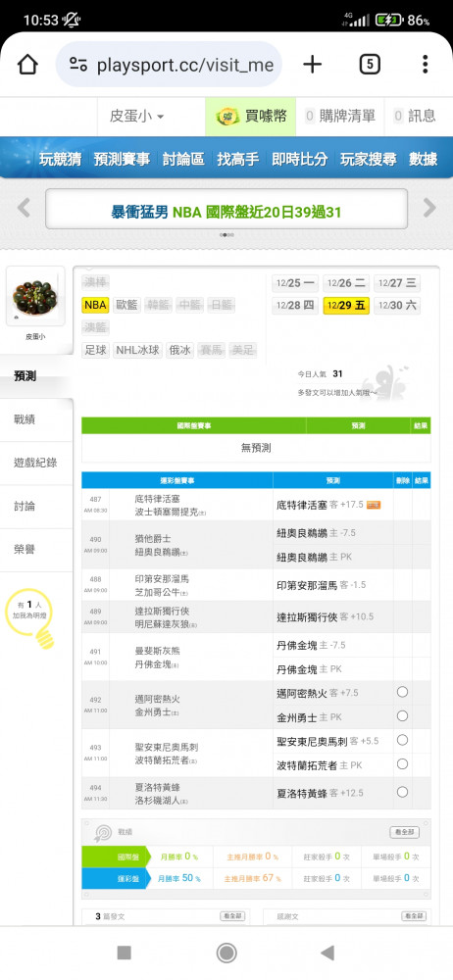Open 討論區 in the navigation bar
This screenshot has height=980, width=453.
(182, 159)
